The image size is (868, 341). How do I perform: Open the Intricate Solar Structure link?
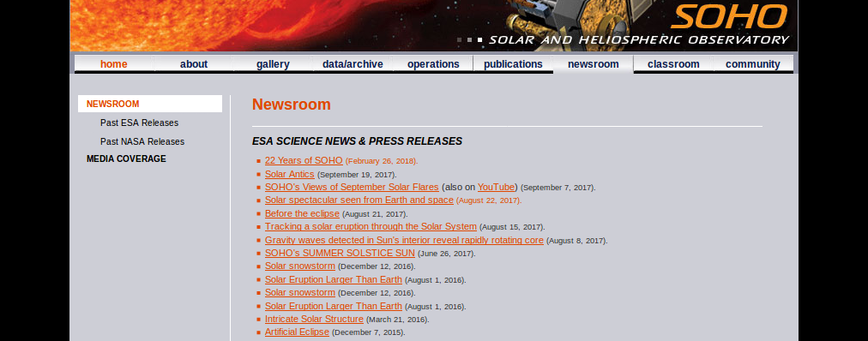314,319
